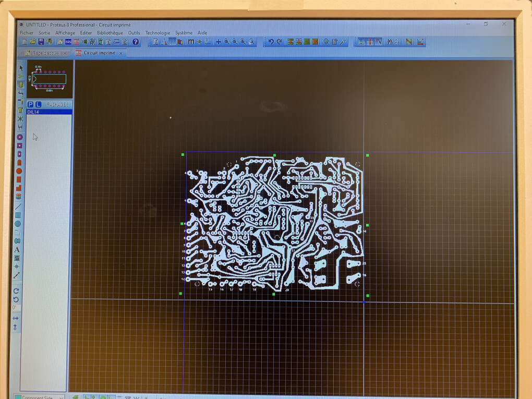Open the Outils menu

[x=134, y=33]
